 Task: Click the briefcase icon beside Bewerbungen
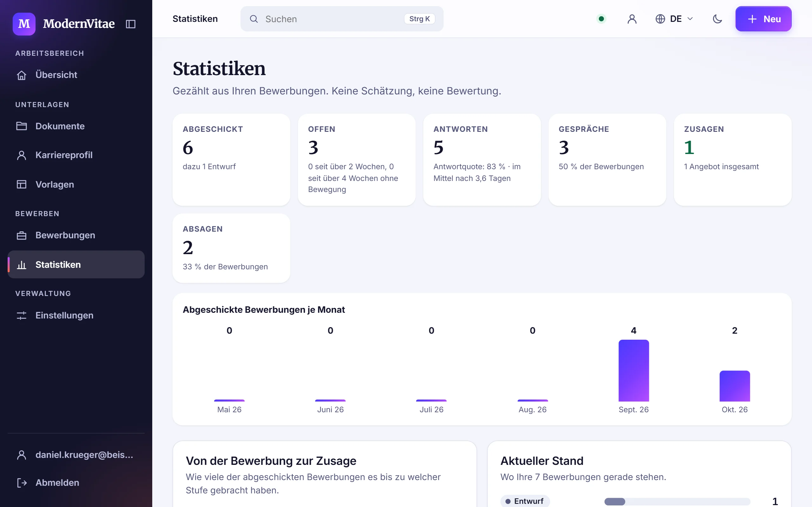tap(22, 235)
